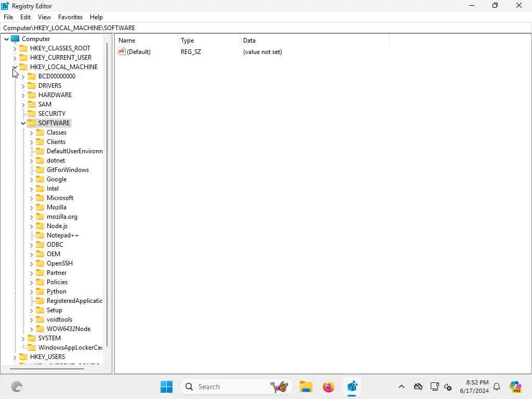The width and height of the screenshot is (532, 399).
Task: Select the Partner key
Action: 56,272
